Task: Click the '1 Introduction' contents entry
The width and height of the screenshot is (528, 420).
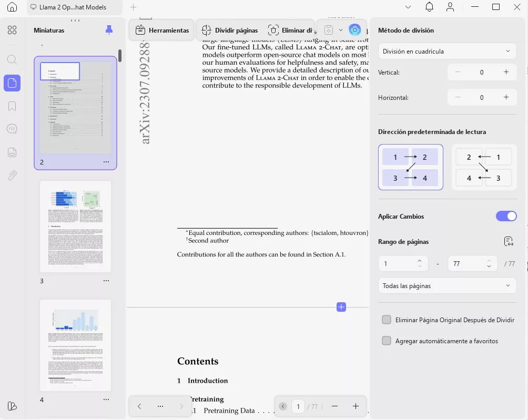Action: [x=202, y=381]
